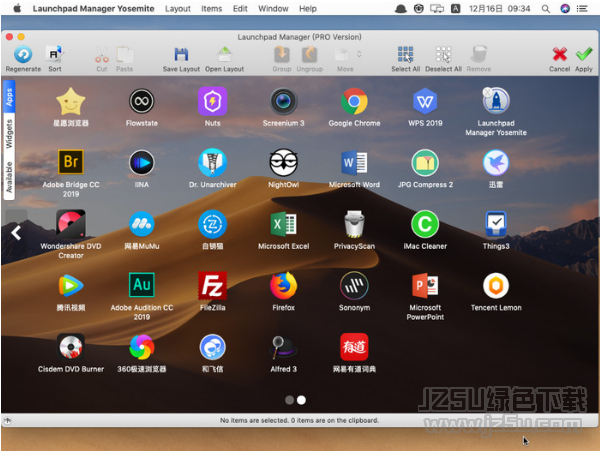
Task: Open Notification Center list icon
Action: tap(582, 8)
